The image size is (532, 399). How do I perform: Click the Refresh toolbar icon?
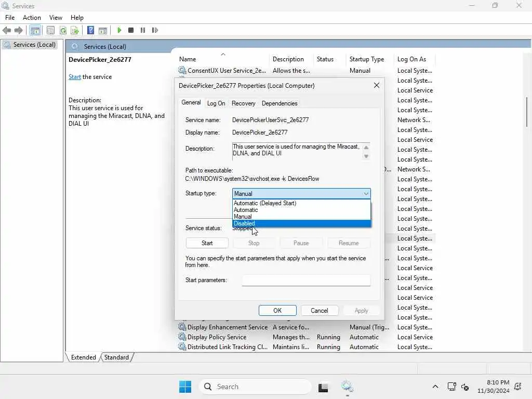point(63,30)
